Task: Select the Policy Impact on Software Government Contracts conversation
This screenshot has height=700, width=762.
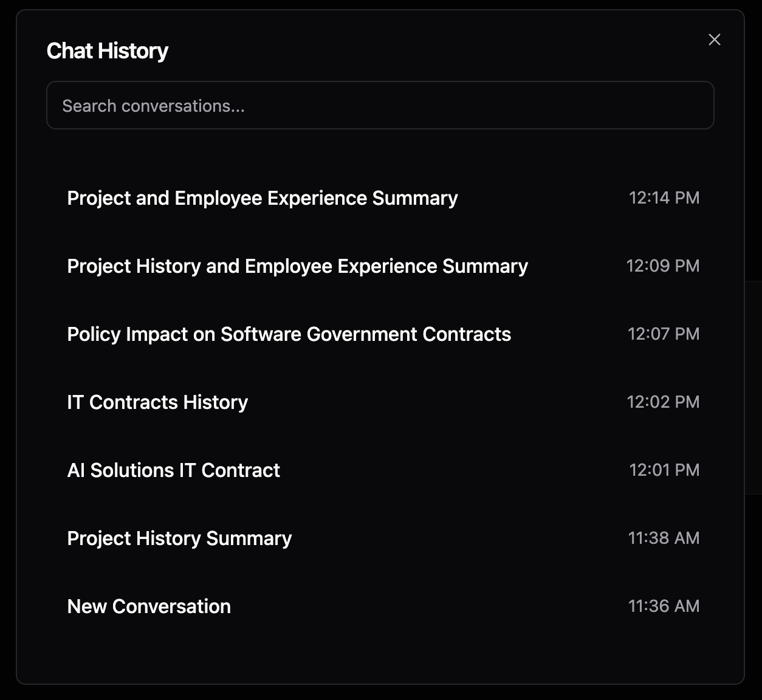Action: pyautogui.click(x=290, y=334)
